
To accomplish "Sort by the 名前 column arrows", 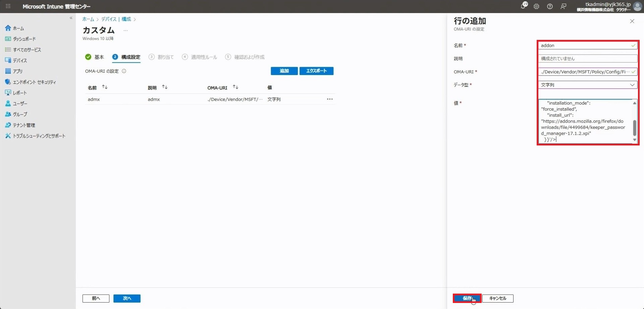I will tap(105, 87).
